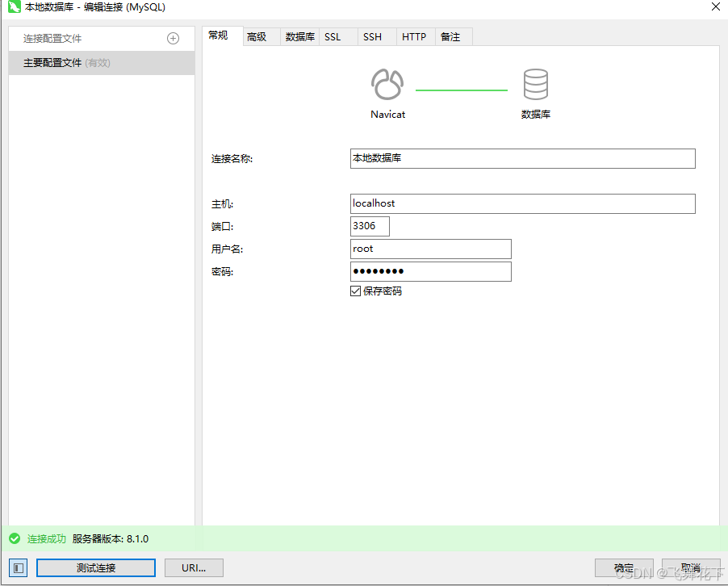Click the 用户名 label

tap(227, 249)
